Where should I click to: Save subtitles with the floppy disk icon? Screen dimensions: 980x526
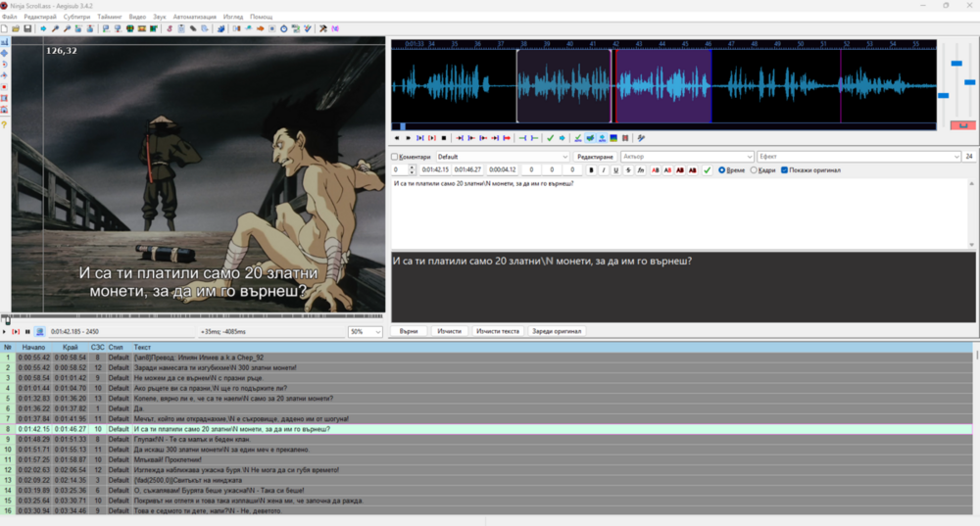point(27,28)
